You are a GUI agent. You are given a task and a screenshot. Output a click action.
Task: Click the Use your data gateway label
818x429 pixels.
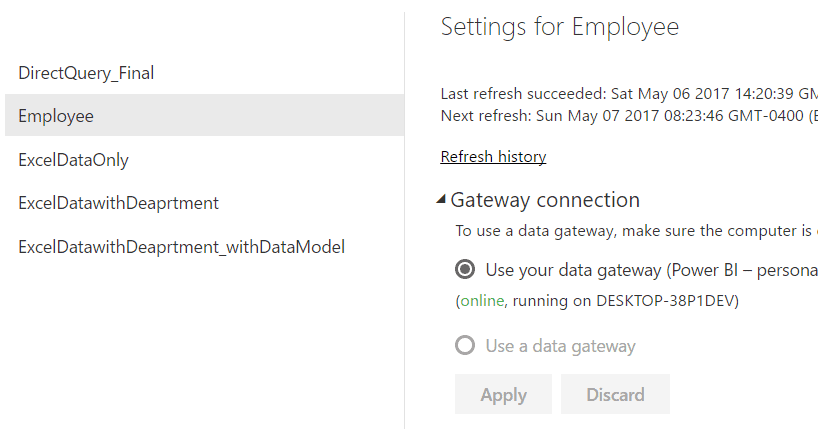pyautogui.click(x=652, y=270)
